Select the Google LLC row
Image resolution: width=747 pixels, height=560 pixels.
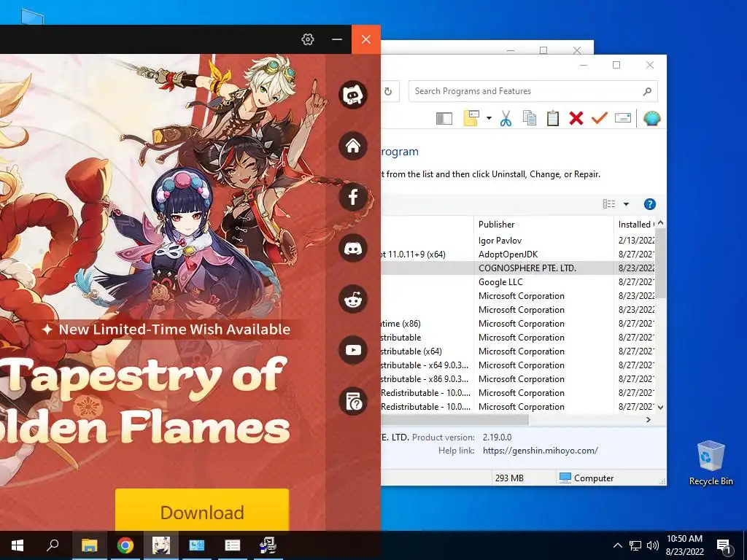(x=519, y=282)
